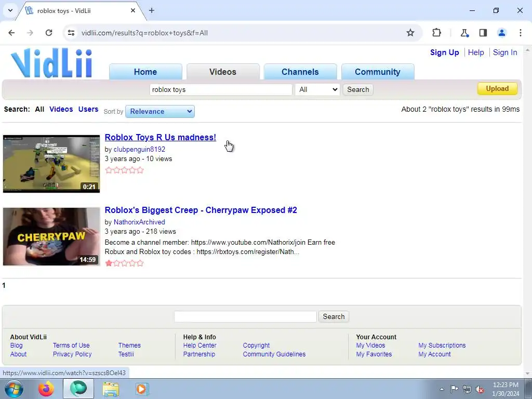Open the Sort by Relevance dropdown
Screen dimensions: 532x399
[x=160, y=111]
